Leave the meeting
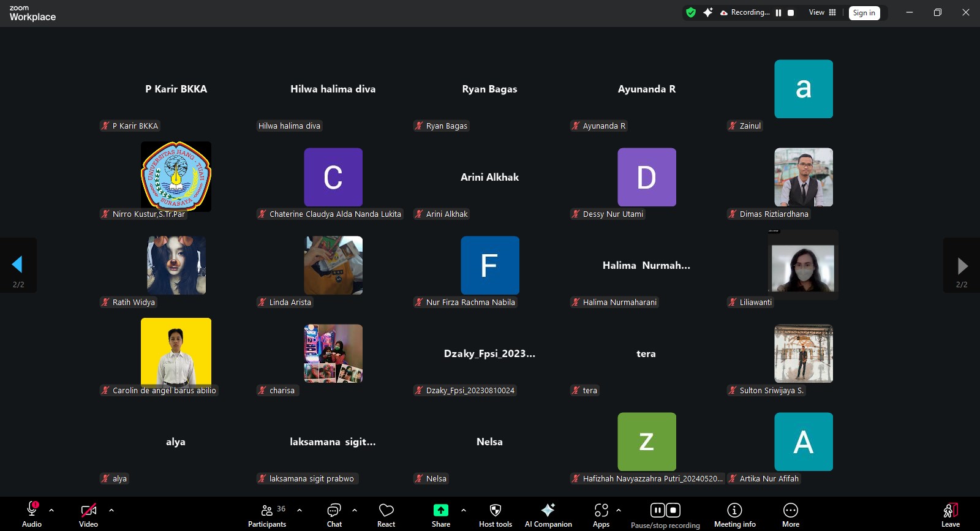Screen dimensions: 980x531 tap(950, 515)
